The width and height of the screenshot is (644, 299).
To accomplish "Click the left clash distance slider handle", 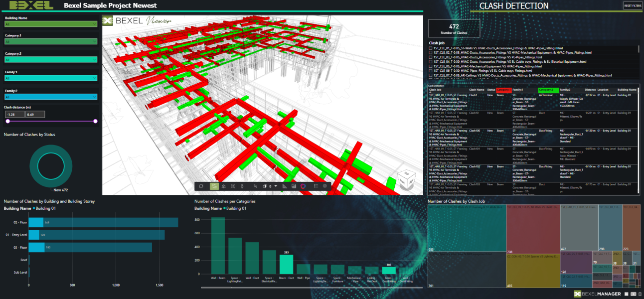I will click(7, 121).
